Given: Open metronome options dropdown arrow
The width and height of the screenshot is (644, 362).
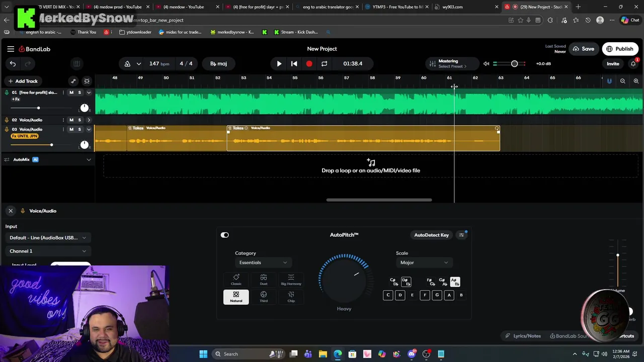Looking at the screenshot, I should pyautogui.click(x=139, y=64).
